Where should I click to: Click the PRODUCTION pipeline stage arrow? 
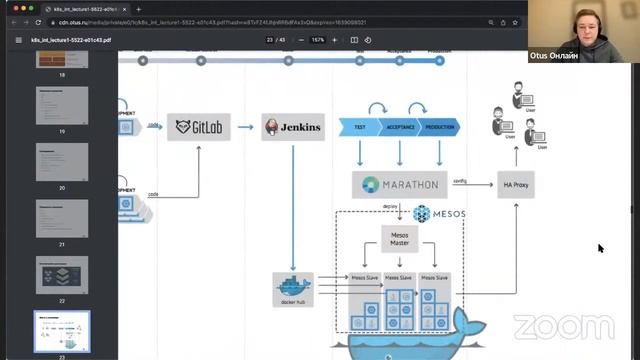point(440,127)
